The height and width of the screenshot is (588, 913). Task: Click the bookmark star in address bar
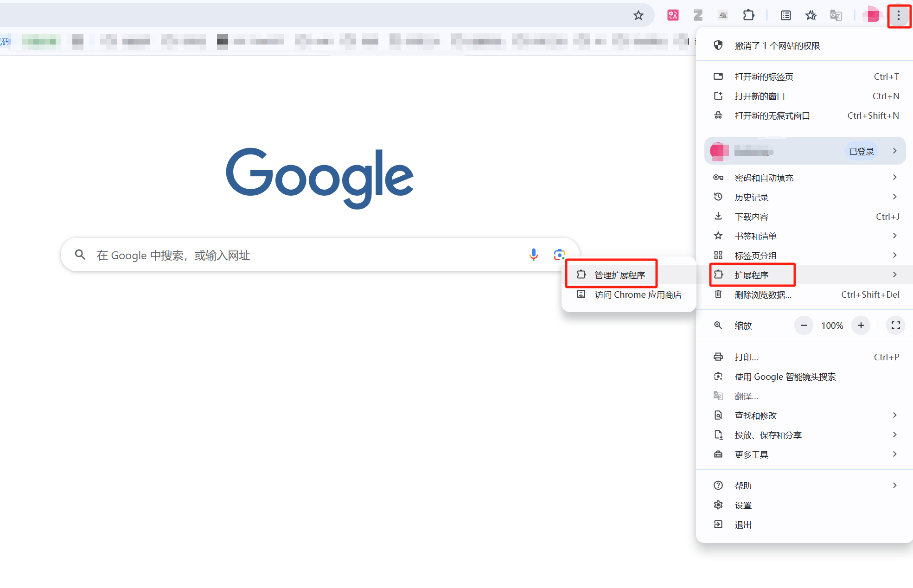[x=638, y=15]
